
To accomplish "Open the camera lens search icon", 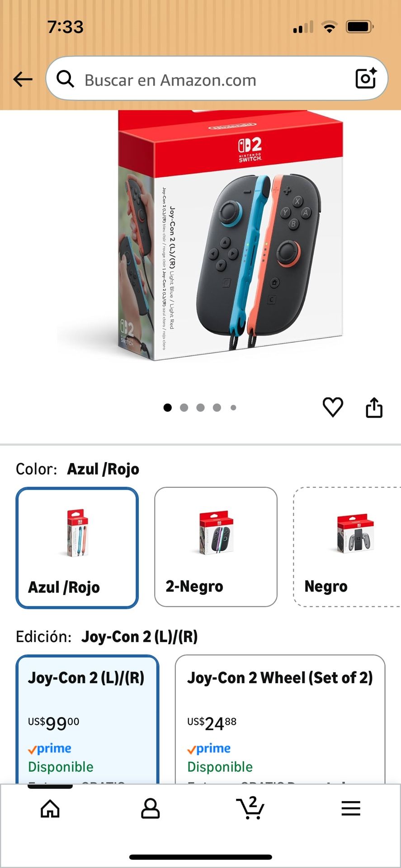I will pyautogui.click(x=366, y=78).
